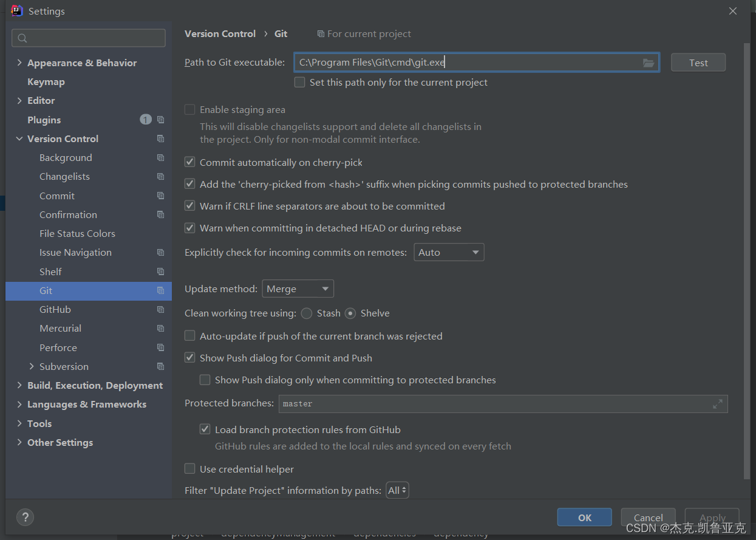Click the folder browse icon in Git path field
The height and width of the screenshot is (540, 756).
click(649, 63)
